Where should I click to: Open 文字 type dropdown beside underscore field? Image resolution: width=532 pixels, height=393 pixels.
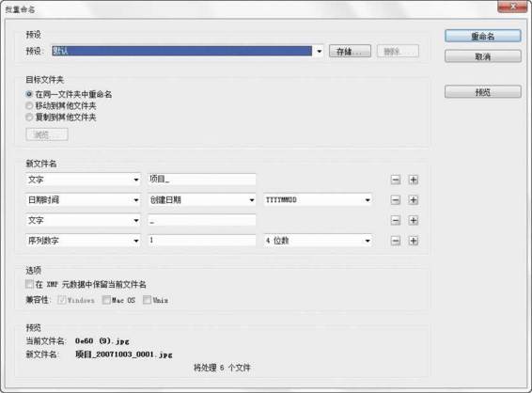(x=83, y=220)
